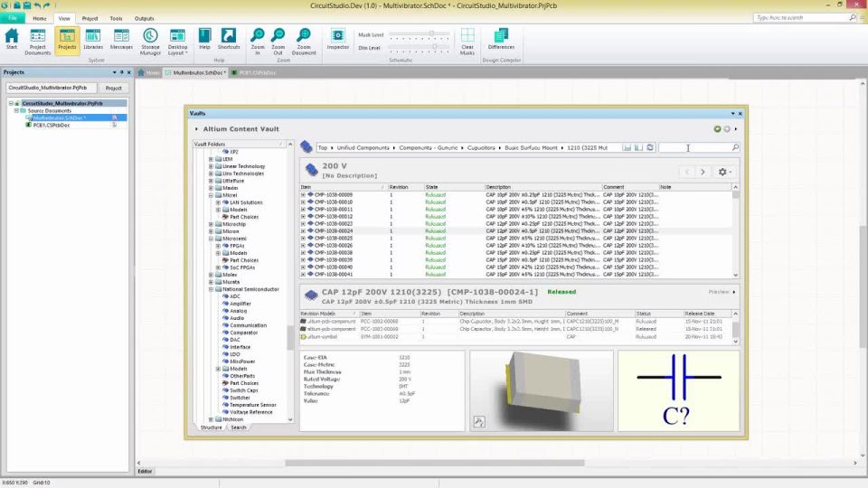Expand the Microchip vault folder
Screen dimensions: 868x488
(211, 224)
